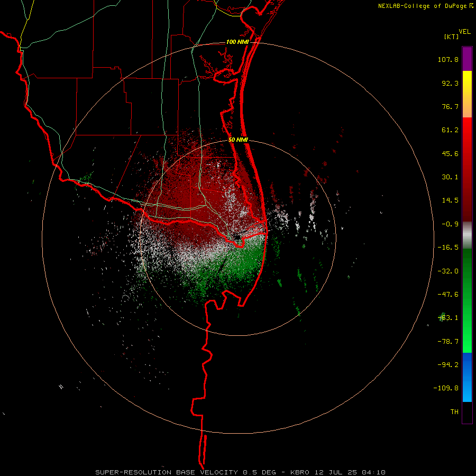The image size is (476, 476).
Task: Click the 45.6 legend value
Action: point(450,153)
